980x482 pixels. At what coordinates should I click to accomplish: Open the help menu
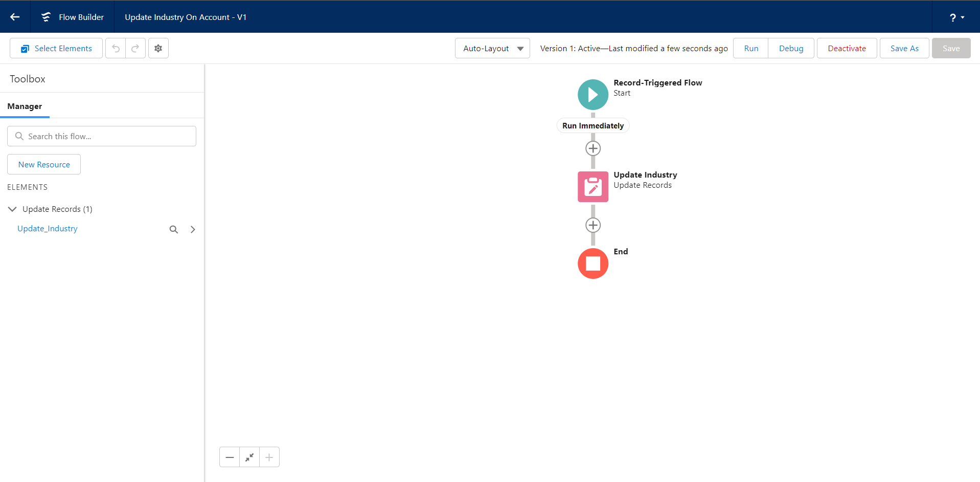[956, 17]
